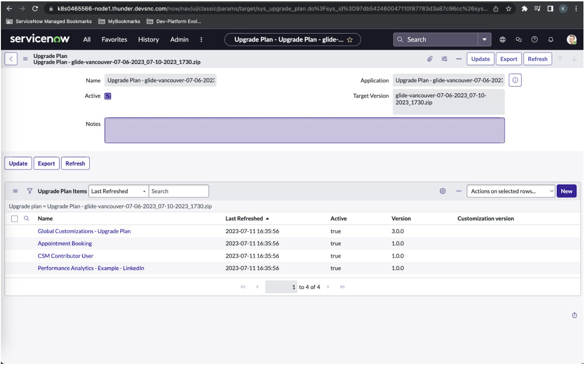This screenshot has height=367, width=588.
Task: Click Refresh button in form header
Action: click(538, 59)
